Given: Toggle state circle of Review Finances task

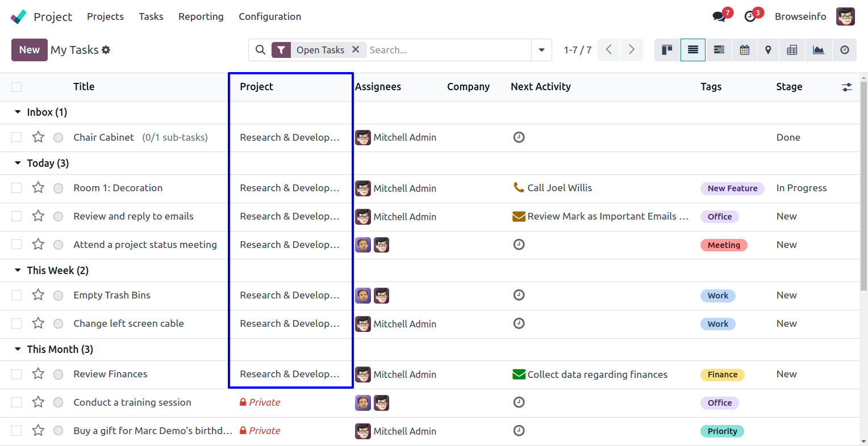Looking at the screenshot, I should 58,375.
